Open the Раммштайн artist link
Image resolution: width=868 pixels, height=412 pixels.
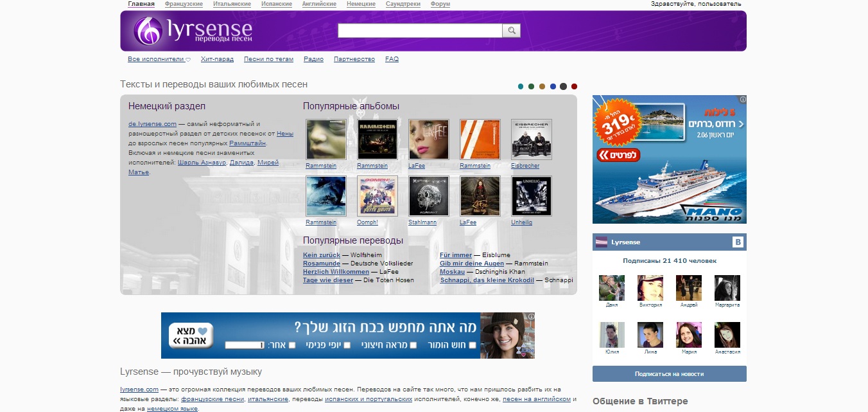(x=247, y=143)
